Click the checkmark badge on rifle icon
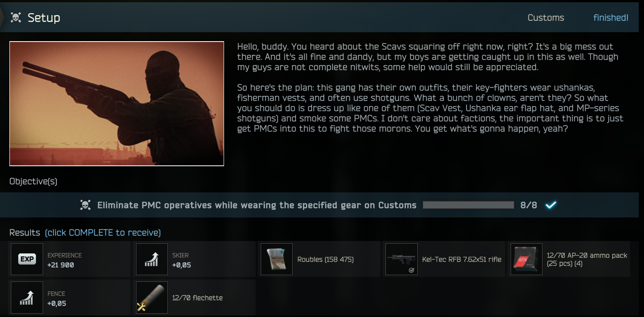Image resolution: width=644 pixels, height=317 pixels. (411, 270)
